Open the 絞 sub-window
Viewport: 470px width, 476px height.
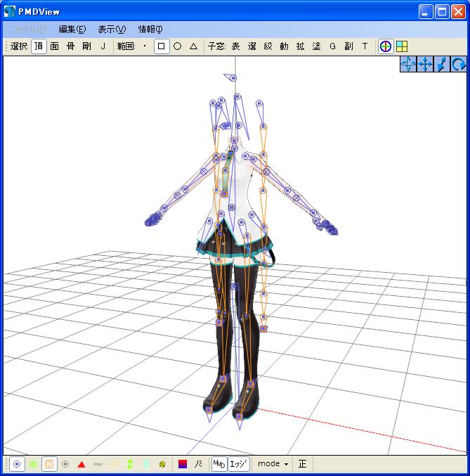(268, 46)
